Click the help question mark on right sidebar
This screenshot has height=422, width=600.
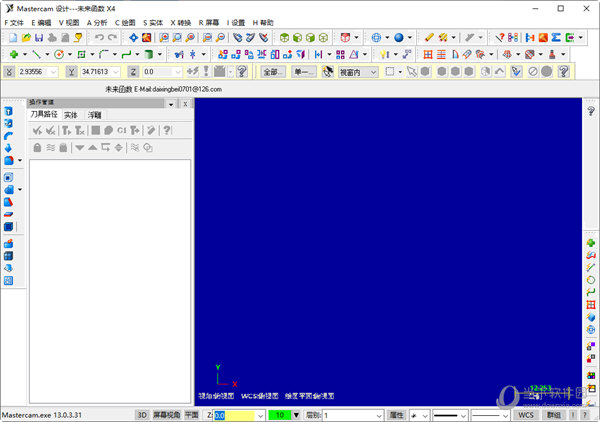coord(591,111)
